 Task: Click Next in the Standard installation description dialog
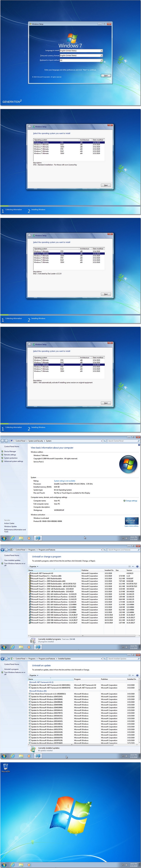[106, 185]
